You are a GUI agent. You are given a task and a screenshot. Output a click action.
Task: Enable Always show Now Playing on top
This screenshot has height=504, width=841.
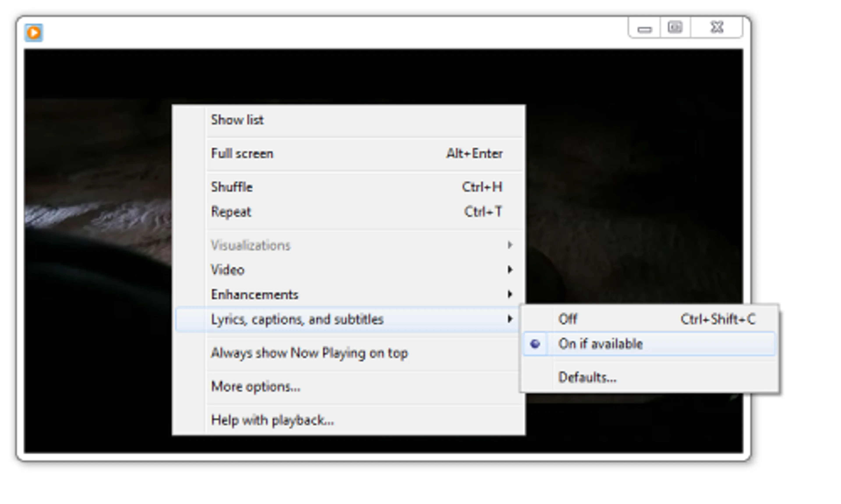pyautogui.click(x=309, y=353)
